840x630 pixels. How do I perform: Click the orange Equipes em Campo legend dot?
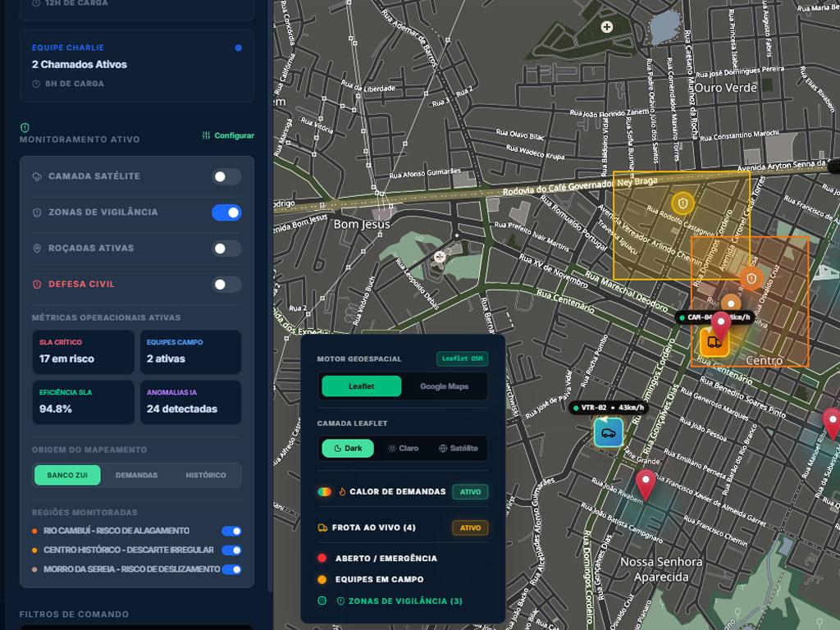click(322, 579)
